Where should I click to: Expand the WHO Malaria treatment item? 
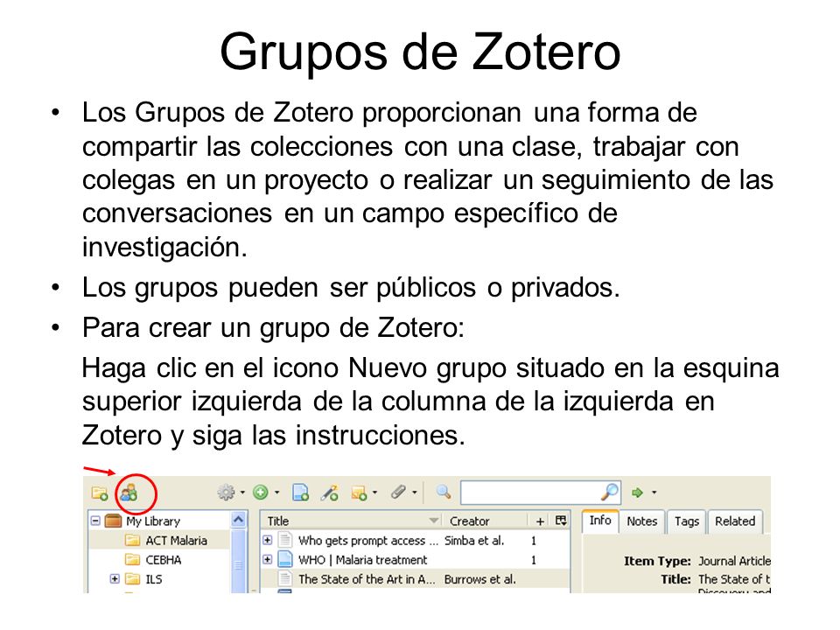click(268, 559)
